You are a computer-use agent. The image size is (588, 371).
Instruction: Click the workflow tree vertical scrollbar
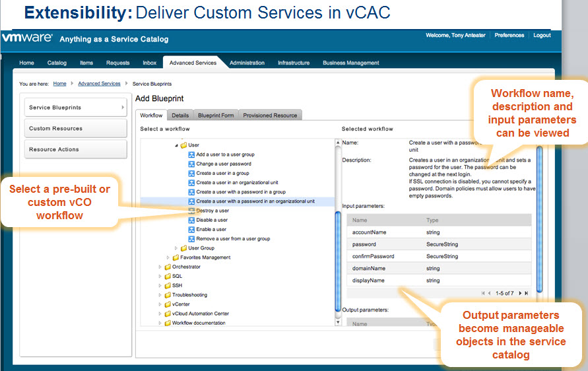coord(338,261)
